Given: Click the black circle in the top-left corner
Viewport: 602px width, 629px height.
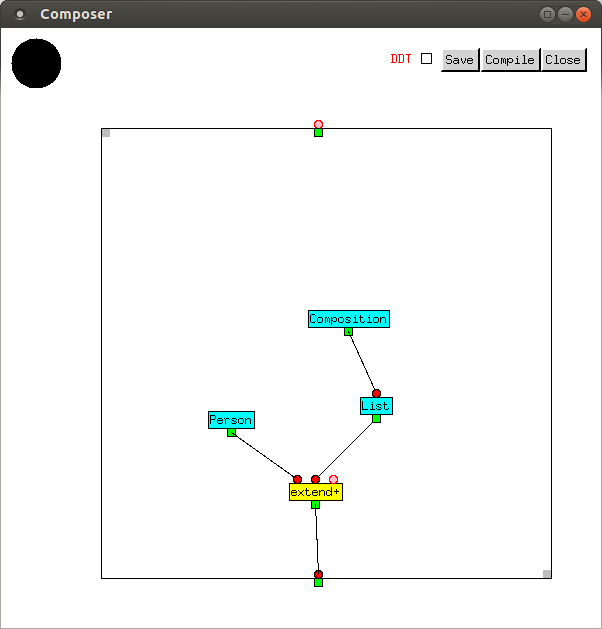Looking at the screenshot, I should click(x=36, y=64).
